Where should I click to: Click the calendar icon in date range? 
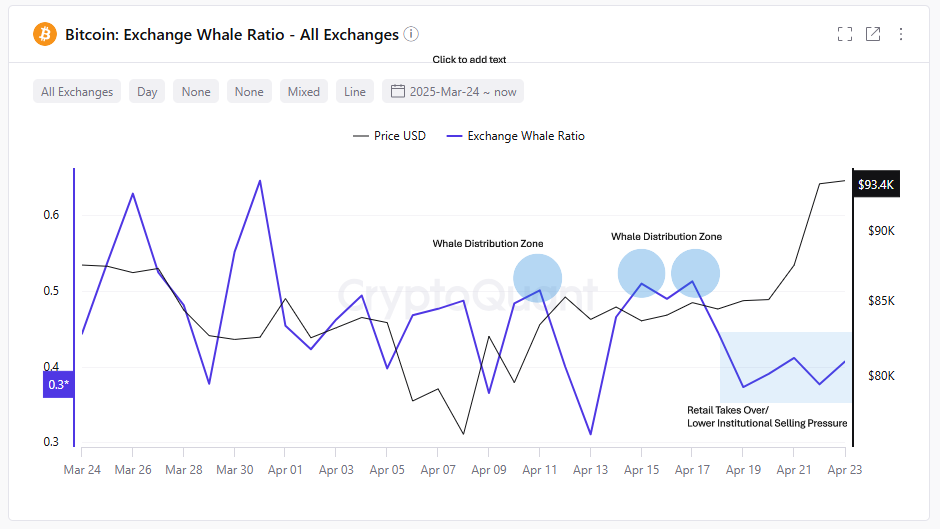click(397, 91)
